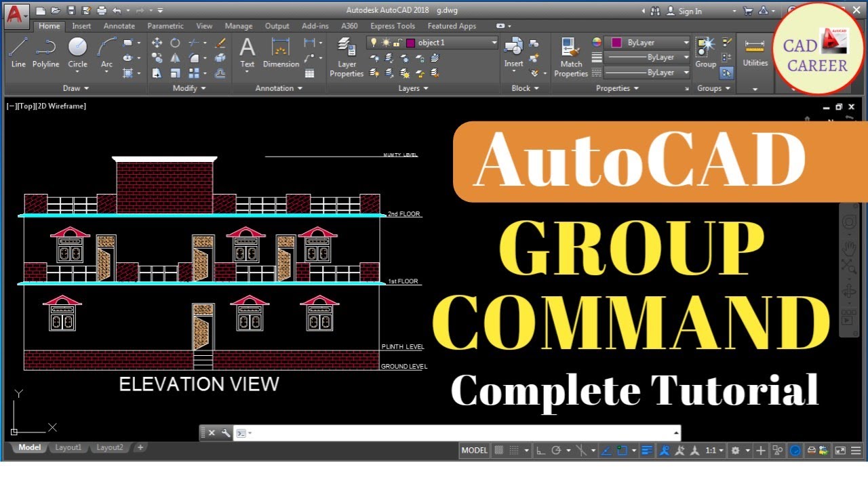Viewport: 868px width, 488px height.
Task: Expand the Draw panel
Action: [x=75, y=88]
